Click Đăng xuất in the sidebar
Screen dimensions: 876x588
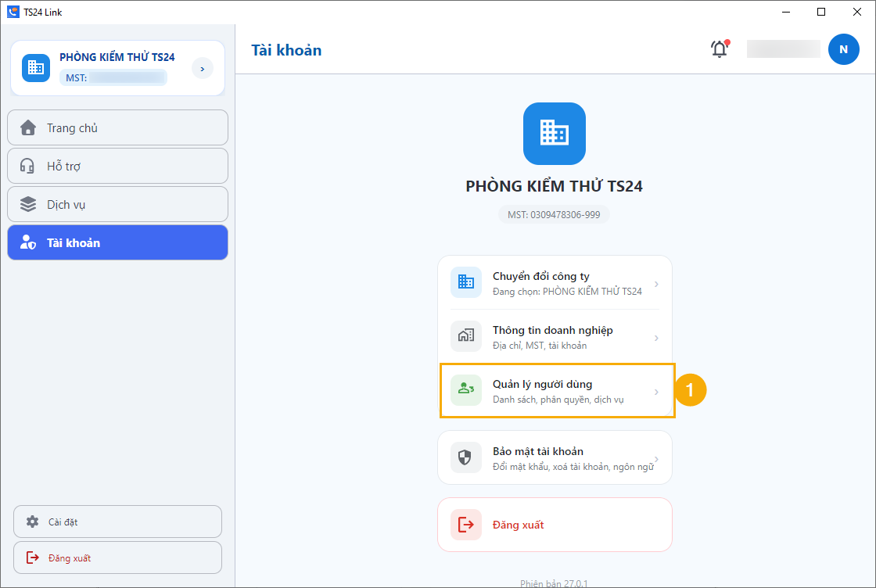pyautogui.click(x=117, y=558)
